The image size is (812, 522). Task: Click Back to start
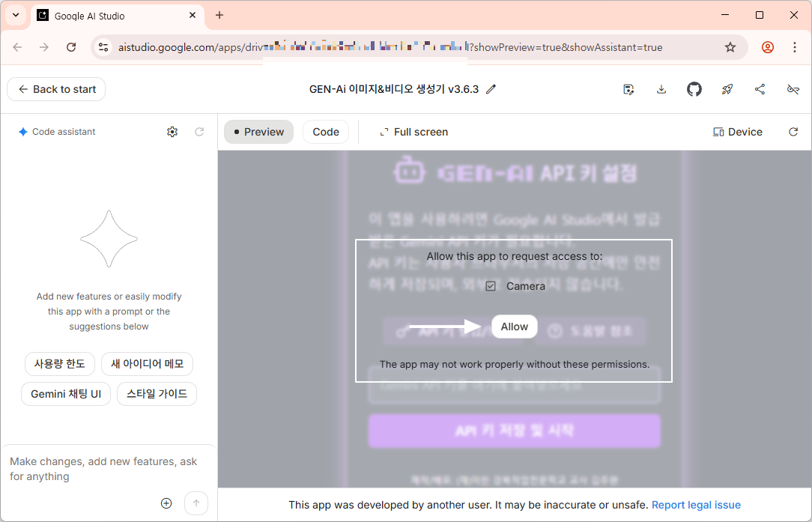pos(56,89)
